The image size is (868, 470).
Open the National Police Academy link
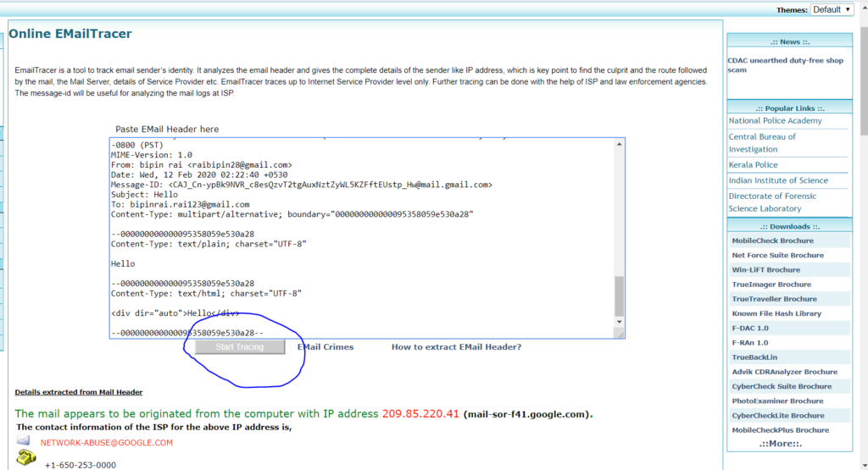point(775,121)
